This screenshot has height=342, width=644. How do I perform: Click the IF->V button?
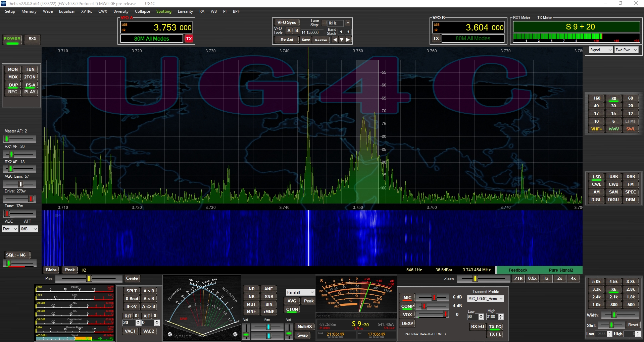[132, 306]
